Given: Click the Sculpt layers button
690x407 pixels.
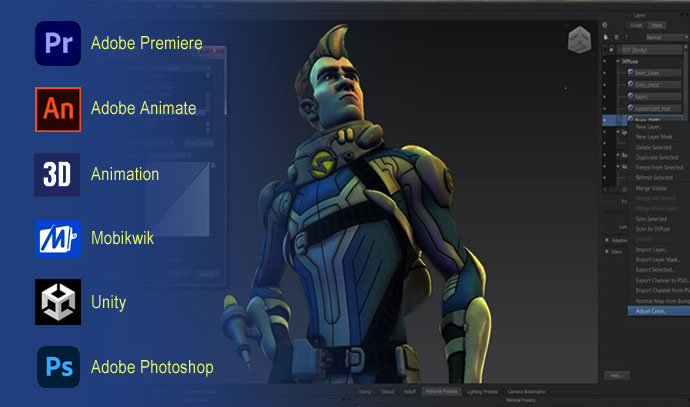Looking at the screenshot, I should 636,26.
